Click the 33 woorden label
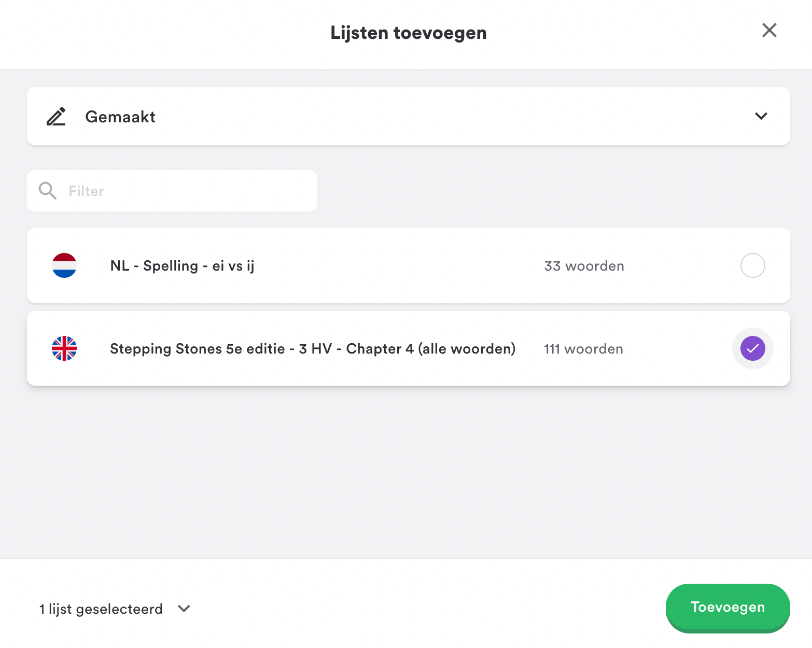 point(584,266)
